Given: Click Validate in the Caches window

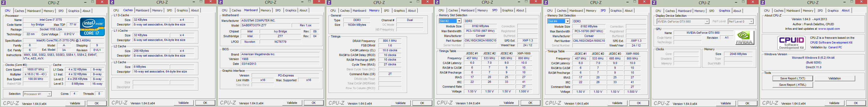Looking at the screenshot, I should click(x=183, y=103).
